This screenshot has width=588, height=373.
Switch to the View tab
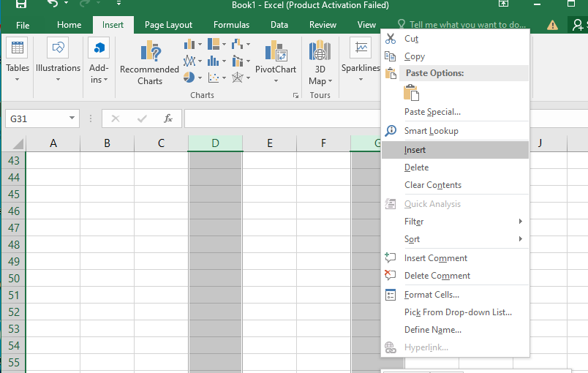click(366, 25)
